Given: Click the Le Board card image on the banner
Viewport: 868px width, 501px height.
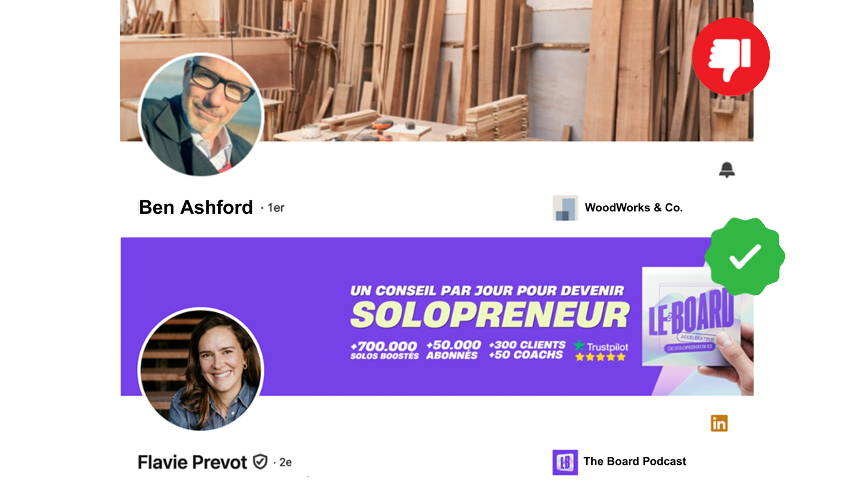Looking at the screenshot, I should click(x=691, y=317).
